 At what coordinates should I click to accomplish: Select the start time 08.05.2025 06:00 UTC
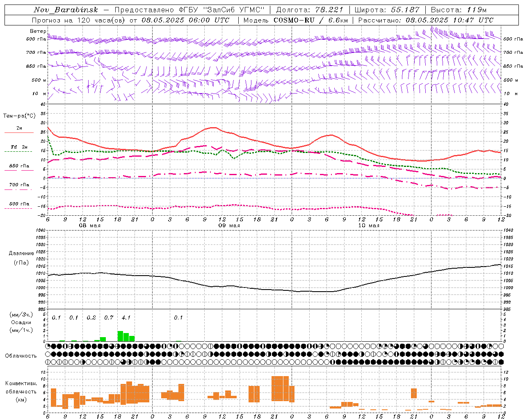185,20
